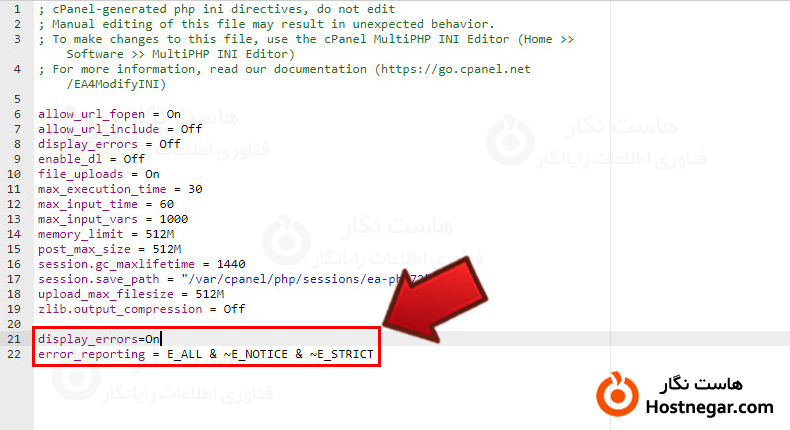This screenshot has height=430, width=790.
Task: Click the Hostnegar orange logo icon
Action: (x=617, y=394)
